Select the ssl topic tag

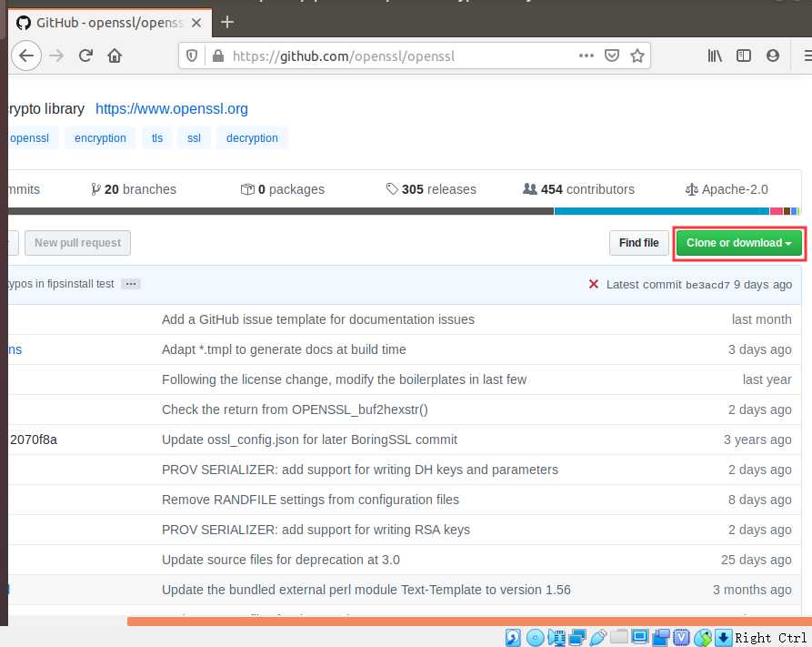[194, 138]
